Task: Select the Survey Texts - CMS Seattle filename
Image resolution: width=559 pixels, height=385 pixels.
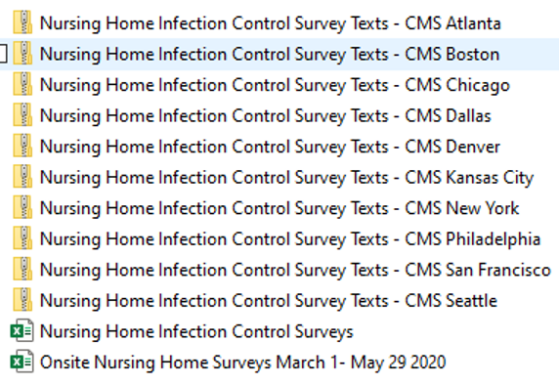Action: coord(269,301)
